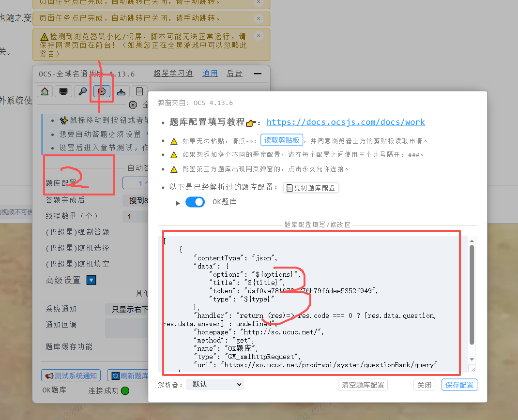Click inside the 题库配置 JSON textarea
Screen dimensions: 518x420
click(x=313, y=303)
